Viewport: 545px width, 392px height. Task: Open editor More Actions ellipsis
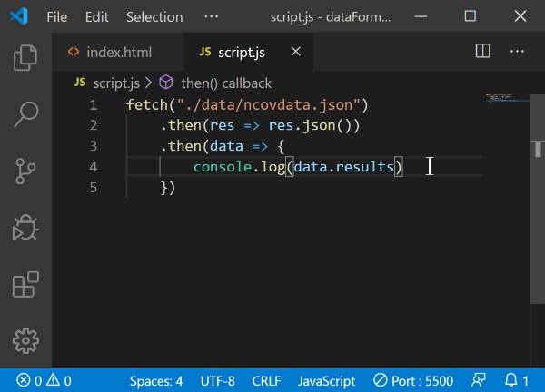point(517,52)
